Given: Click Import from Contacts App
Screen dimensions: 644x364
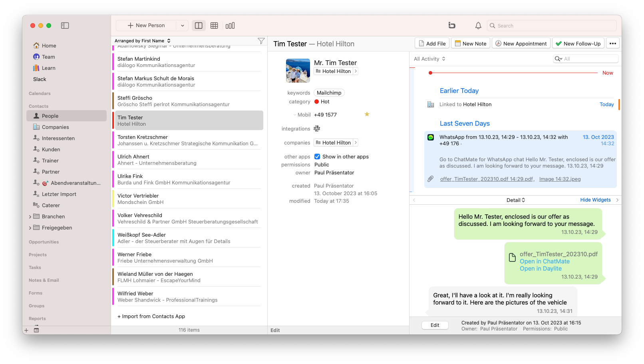Looking at the screenshot, I should [151, 317].
